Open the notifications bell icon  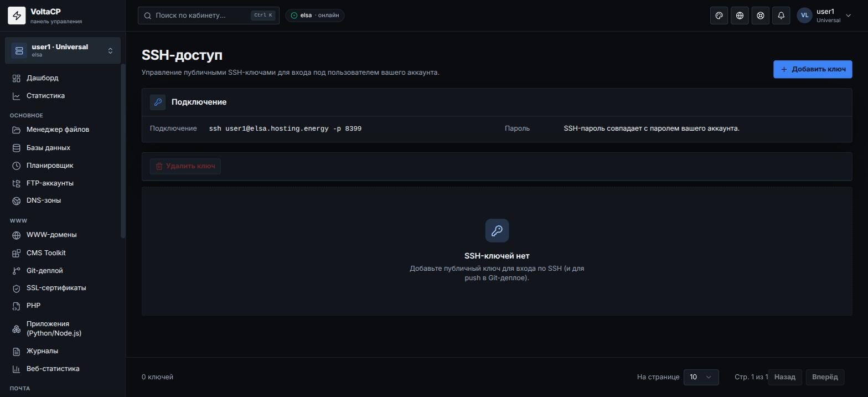(x=781, y=16)
